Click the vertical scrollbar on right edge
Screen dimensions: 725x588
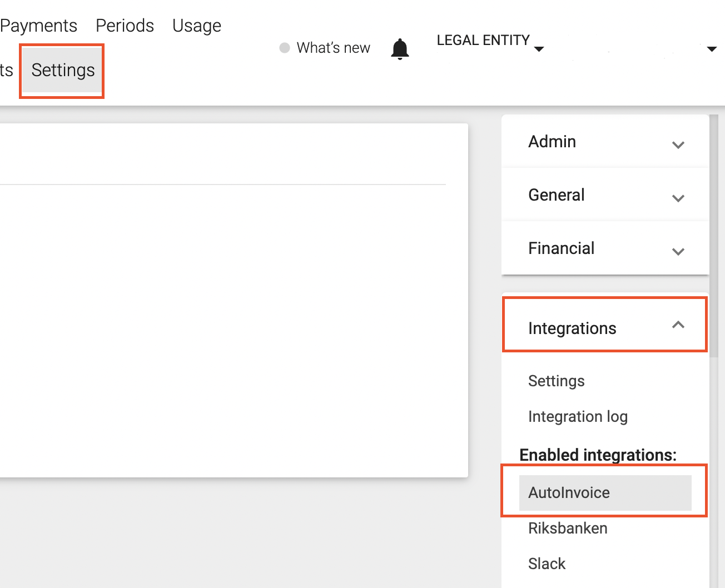point(714,233)
